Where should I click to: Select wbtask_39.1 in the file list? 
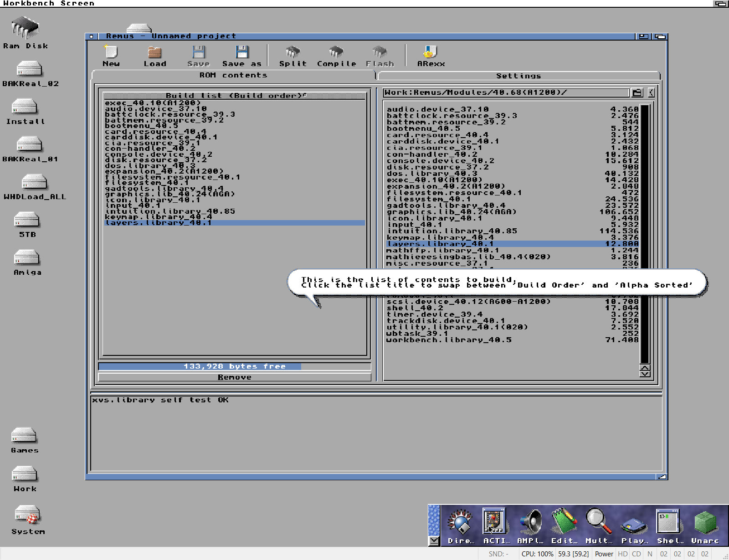(x=512, y=334)
